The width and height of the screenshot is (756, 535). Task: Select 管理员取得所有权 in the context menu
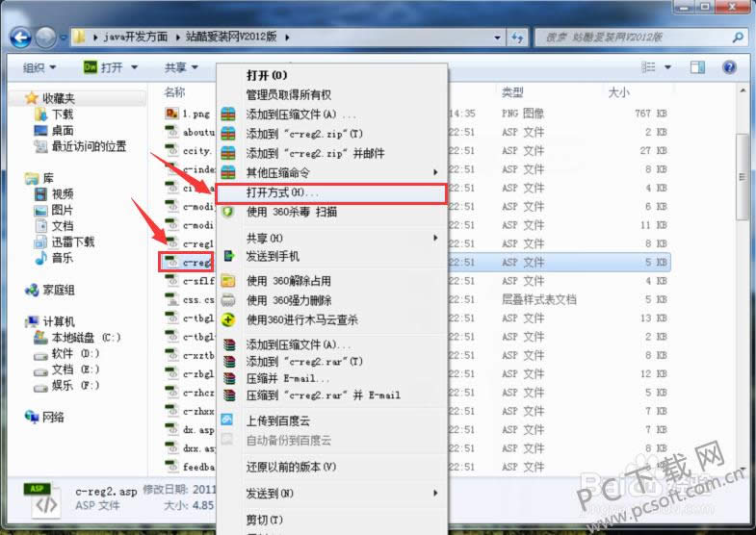coord(289,95)
